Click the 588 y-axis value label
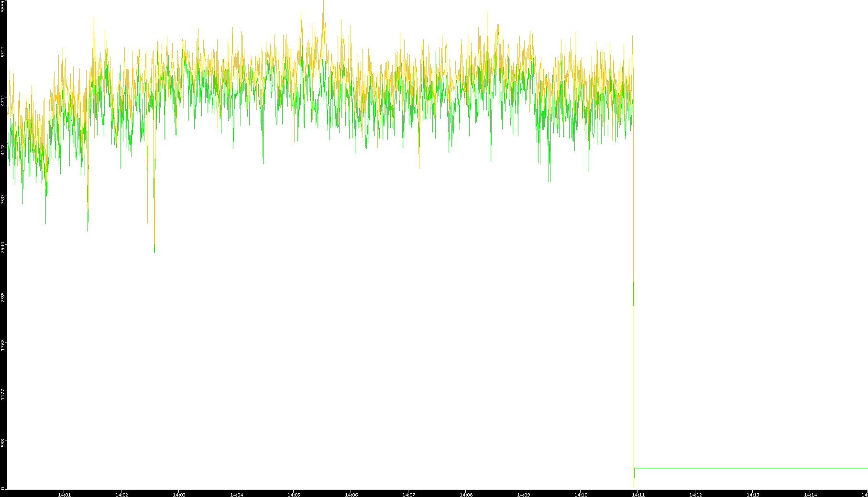The image size is (868, 497). (3, 443)
